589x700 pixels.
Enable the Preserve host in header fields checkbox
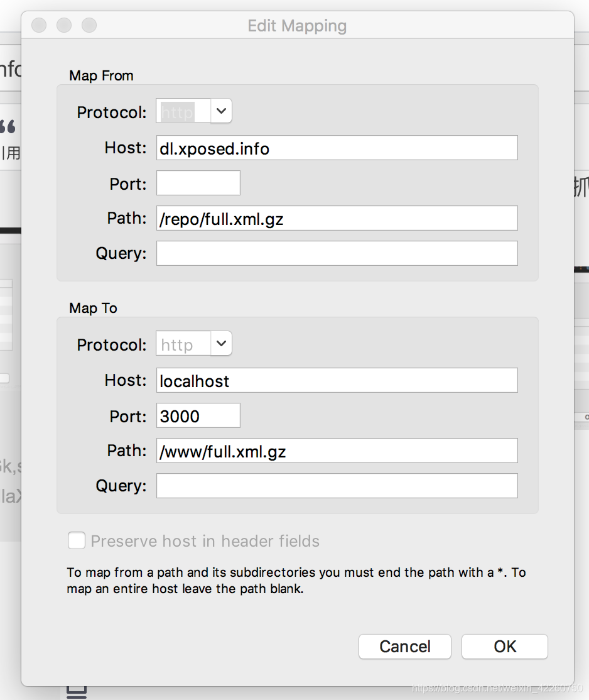click(76, 540)
